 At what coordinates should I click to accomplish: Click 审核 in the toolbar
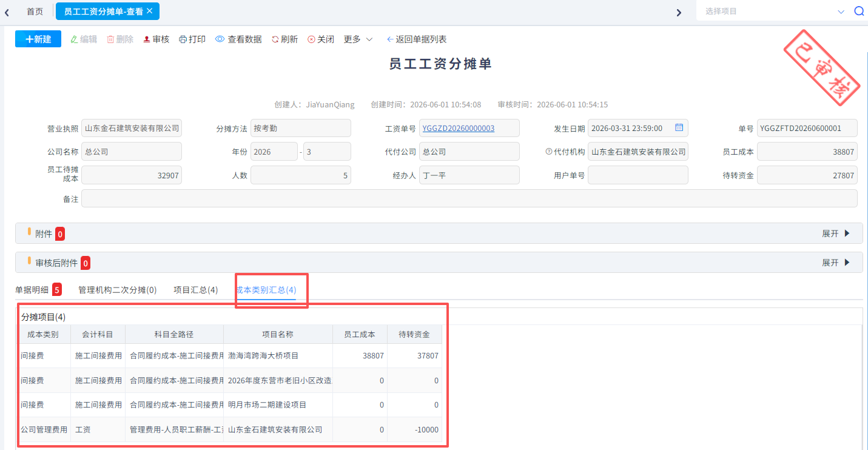click(x=156, y=39)
